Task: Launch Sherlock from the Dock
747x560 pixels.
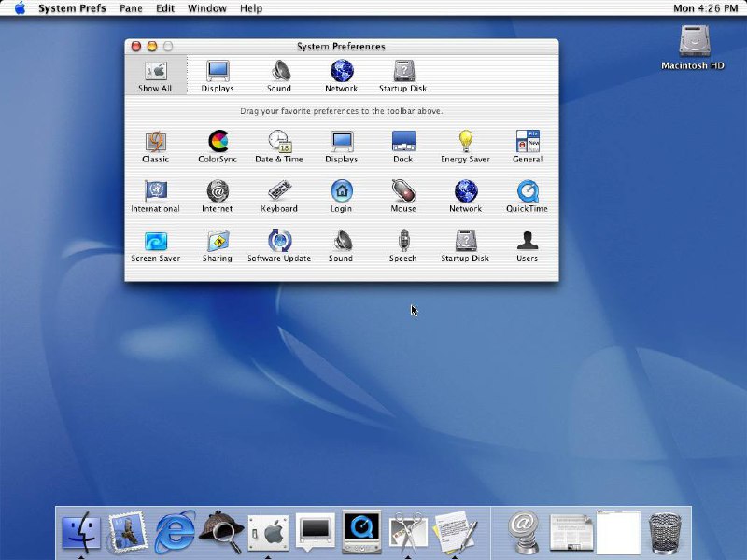Action: (x=221, y=532)
